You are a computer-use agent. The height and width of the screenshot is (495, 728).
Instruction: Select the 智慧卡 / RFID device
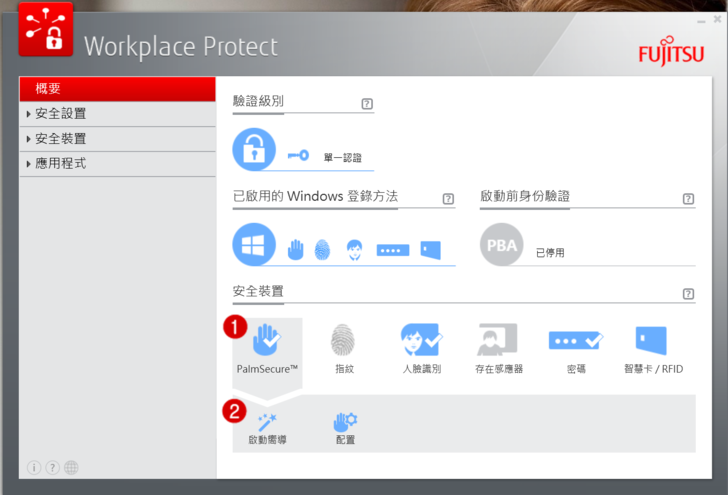coord(653,349)
